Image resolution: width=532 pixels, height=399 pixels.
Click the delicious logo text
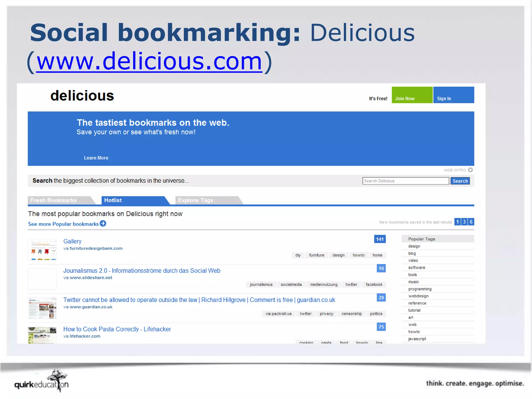coord(82,96)
